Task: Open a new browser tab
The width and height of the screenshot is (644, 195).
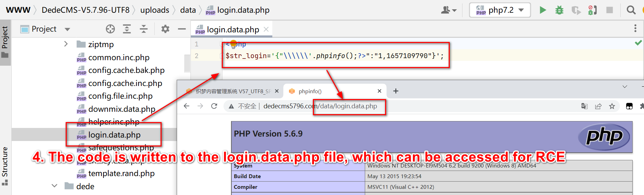Action: [x=396, y=91]
